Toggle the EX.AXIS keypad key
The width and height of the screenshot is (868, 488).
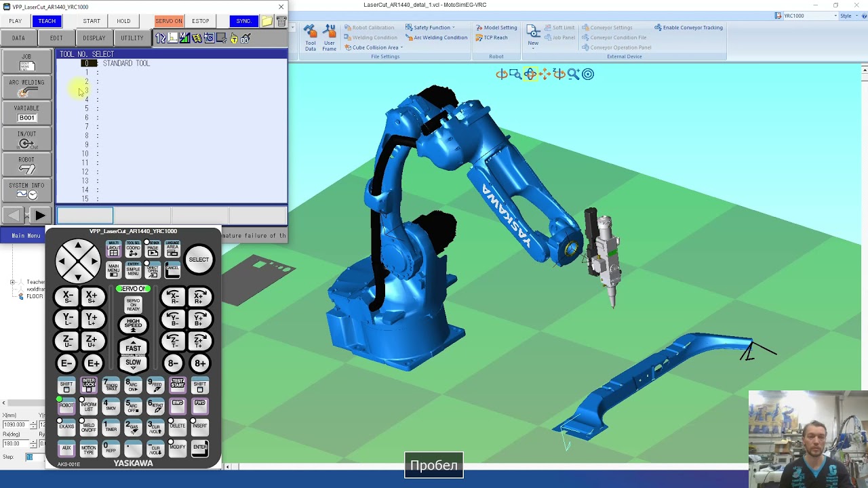point(66,428)
